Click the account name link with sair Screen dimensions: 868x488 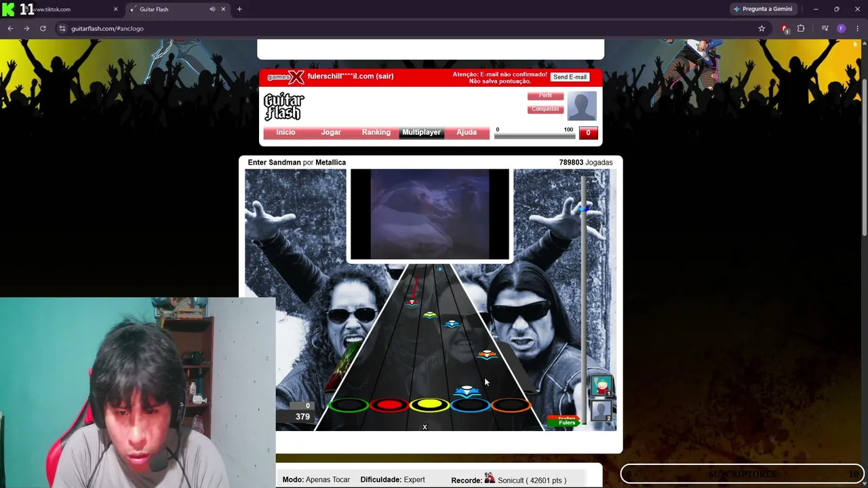click(350, 76)
